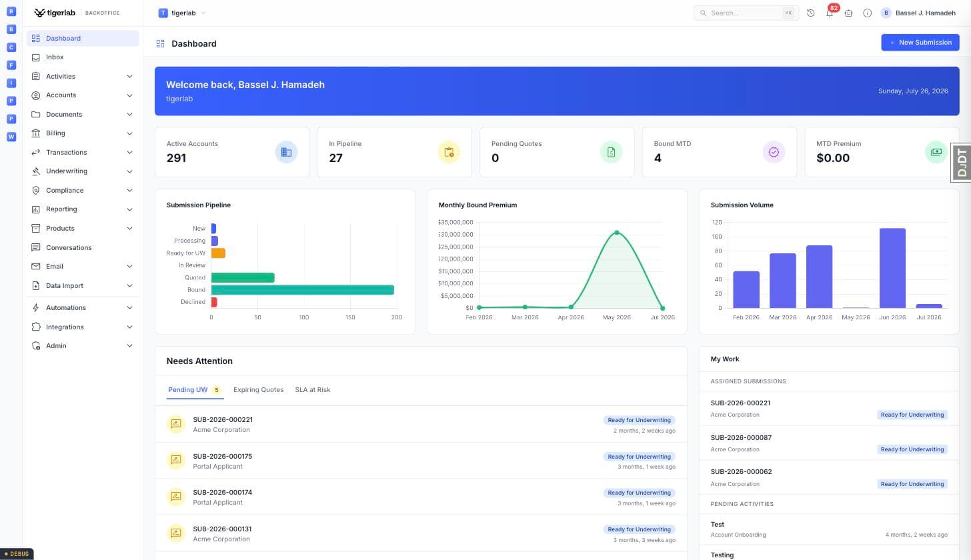
Task: Open the notifications bell with 82 badge
Action: coord(830,13)
